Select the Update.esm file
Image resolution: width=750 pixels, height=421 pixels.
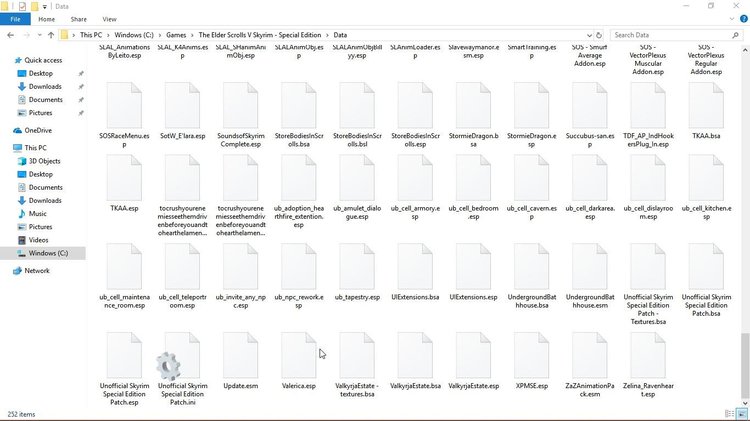[241, 361]
